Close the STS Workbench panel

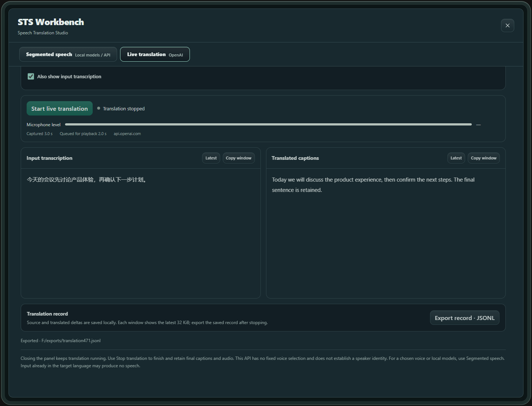tap(507, 25)
